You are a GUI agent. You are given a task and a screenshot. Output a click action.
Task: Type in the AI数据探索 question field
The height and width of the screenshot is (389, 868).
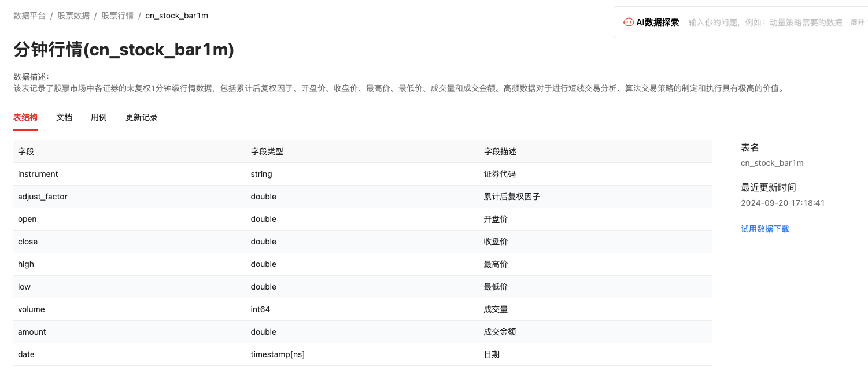point(764,23)
